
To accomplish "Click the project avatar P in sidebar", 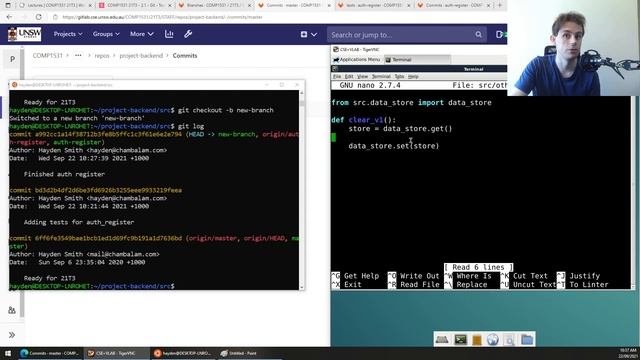I will (x=12, y=60).
